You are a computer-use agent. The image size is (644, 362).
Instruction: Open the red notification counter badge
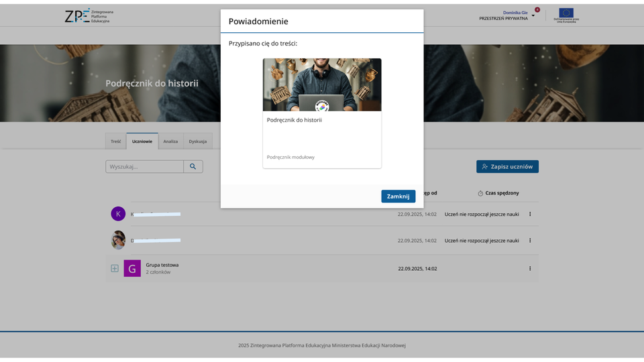(537, 10)
